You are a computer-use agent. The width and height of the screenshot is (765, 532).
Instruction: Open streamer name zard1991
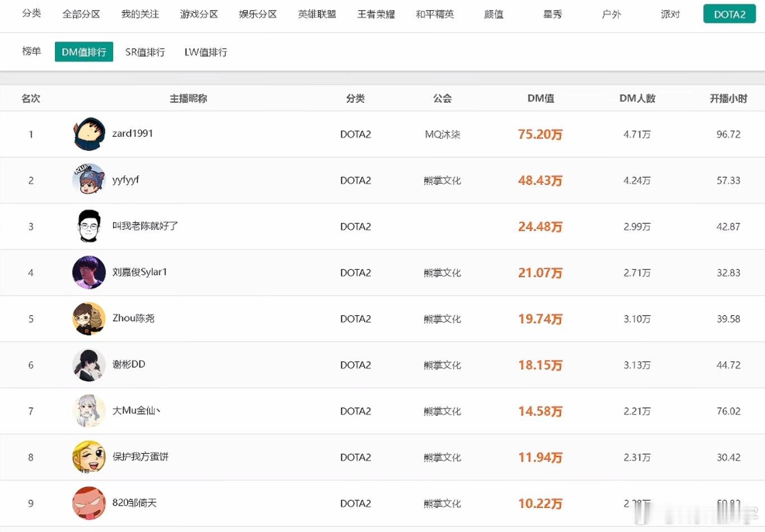[x=133, y=133]
